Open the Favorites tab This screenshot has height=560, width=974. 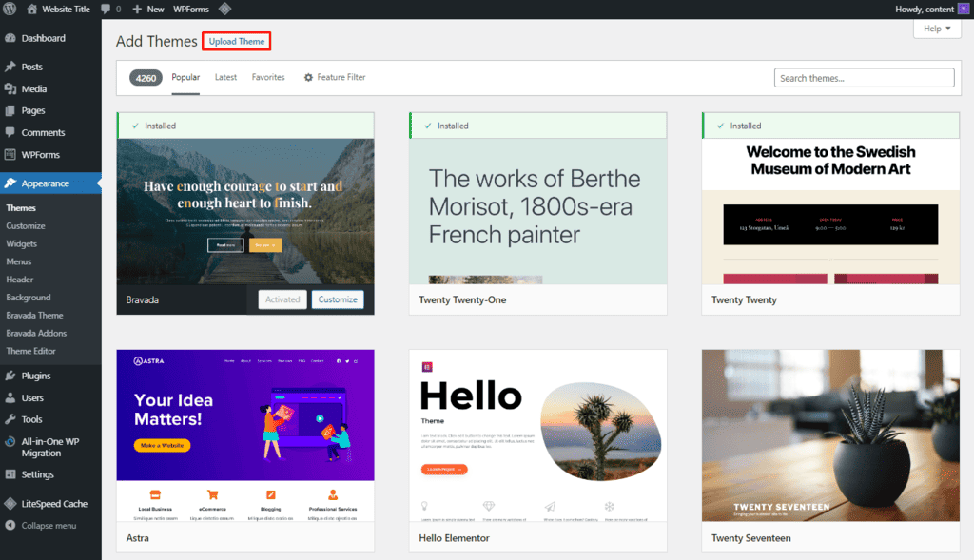[266, 77]
